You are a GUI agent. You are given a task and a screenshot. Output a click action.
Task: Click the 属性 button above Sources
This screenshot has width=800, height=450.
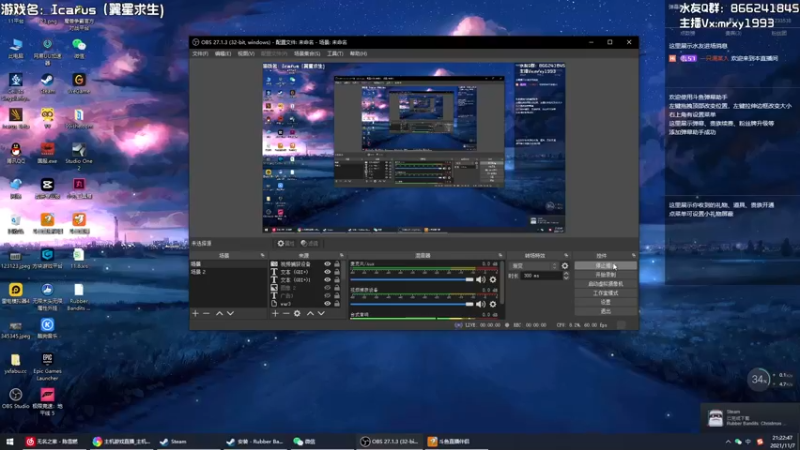[x=286, y=243]
